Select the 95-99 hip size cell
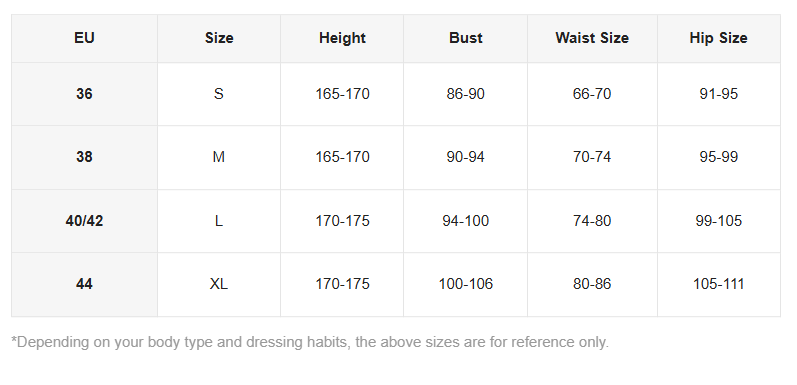The image size is (797, 385). pyautogui.click(x=719, y=157)
